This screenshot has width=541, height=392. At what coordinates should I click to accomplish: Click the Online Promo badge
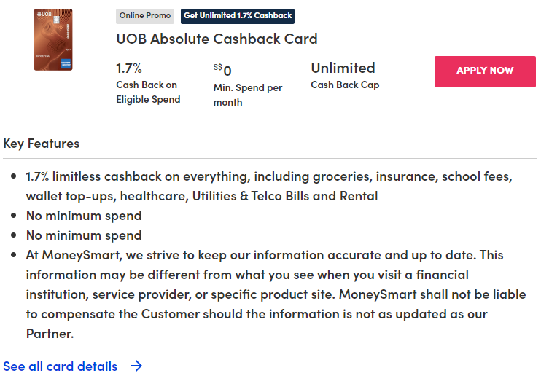click(145, 16)
